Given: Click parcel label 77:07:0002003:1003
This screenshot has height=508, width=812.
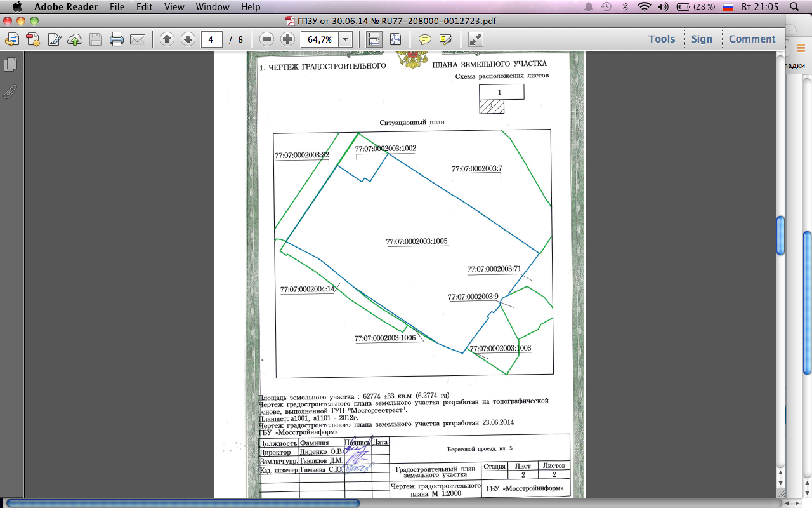Looking at the screenshot, I should [x=501, y=349].
